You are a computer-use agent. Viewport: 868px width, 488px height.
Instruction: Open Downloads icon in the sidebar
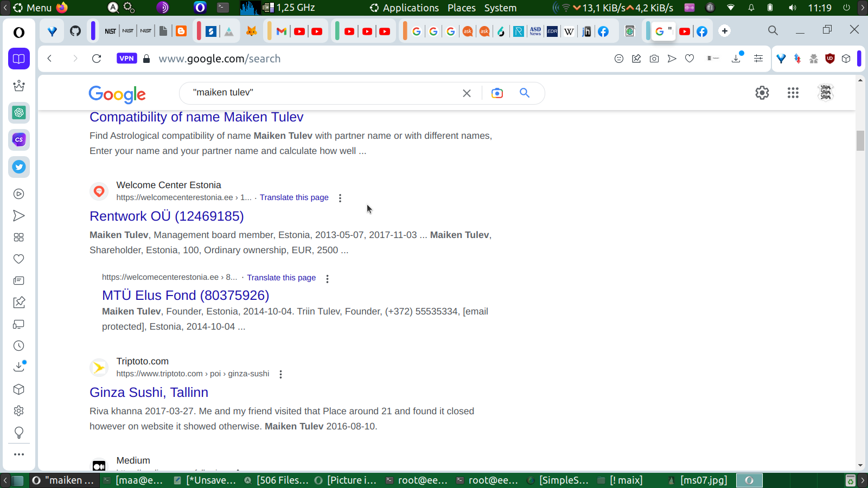19,367
